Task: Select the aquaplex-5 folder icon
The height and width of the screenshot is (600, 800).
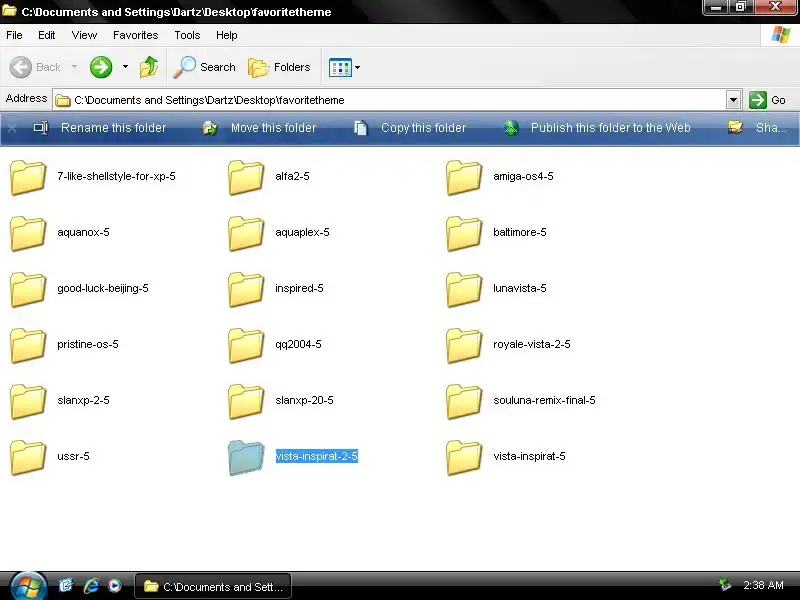Action: coord(246,233)
